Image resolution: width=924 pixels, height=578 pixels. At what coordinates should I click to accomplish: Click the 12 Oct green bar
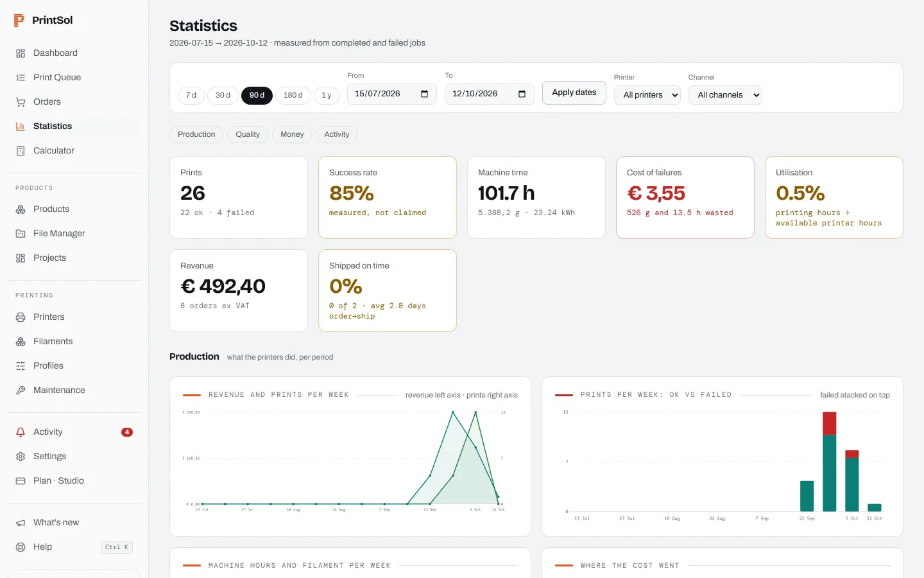tap(875, 507)
